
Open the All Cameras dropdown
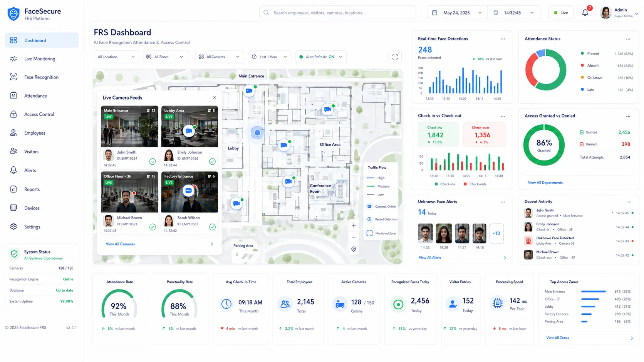[220, 57]
